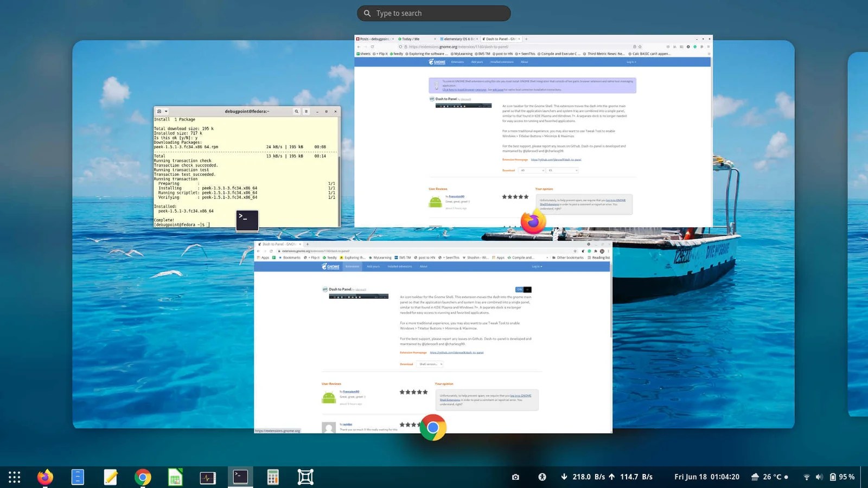This screenshot has width=868, height=488.
Task: Launch the Calculator from the dock
Action: (272, 477)
